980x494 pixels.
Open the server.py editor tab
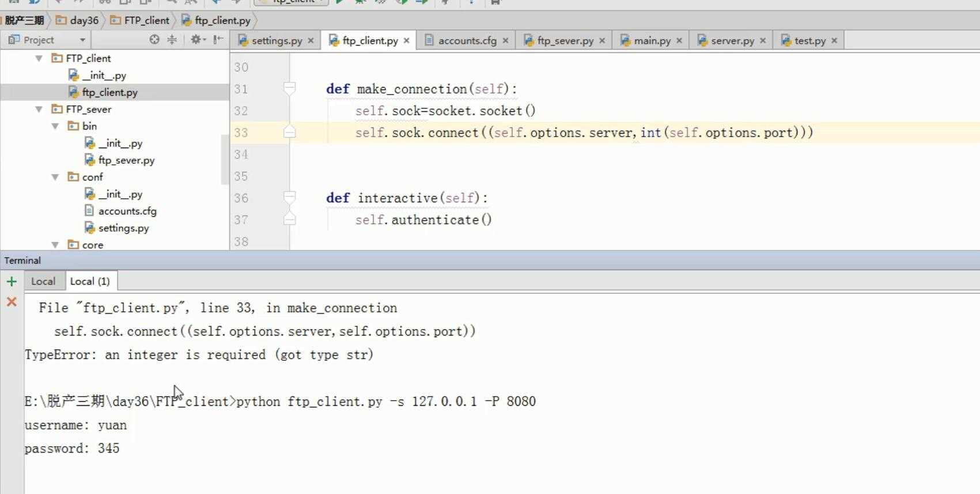tap(732, 40)
